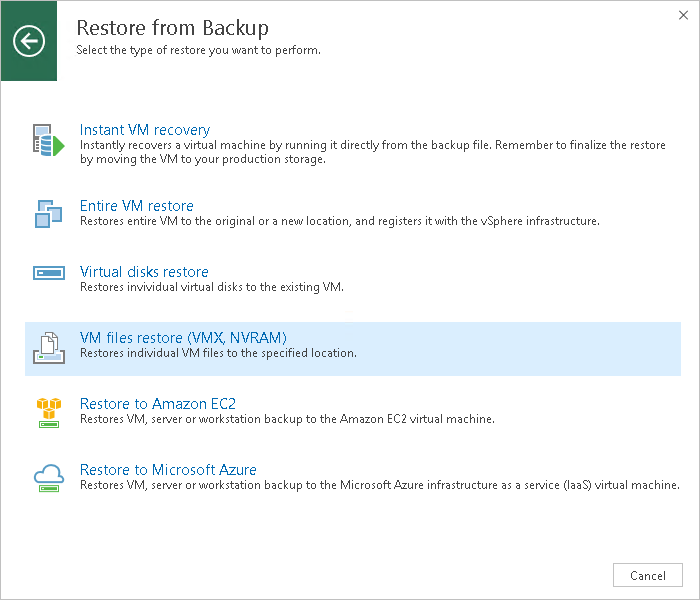Click the Amazon EC2 boxes icon

coord(48,410)
